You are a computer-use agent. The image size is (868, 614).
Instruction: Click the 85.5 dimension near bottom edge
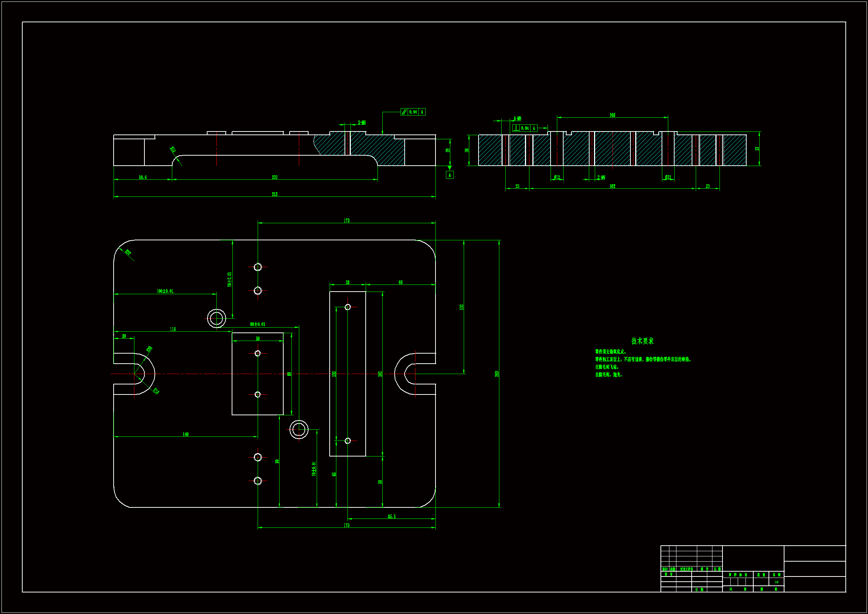[x=391, y=516]
